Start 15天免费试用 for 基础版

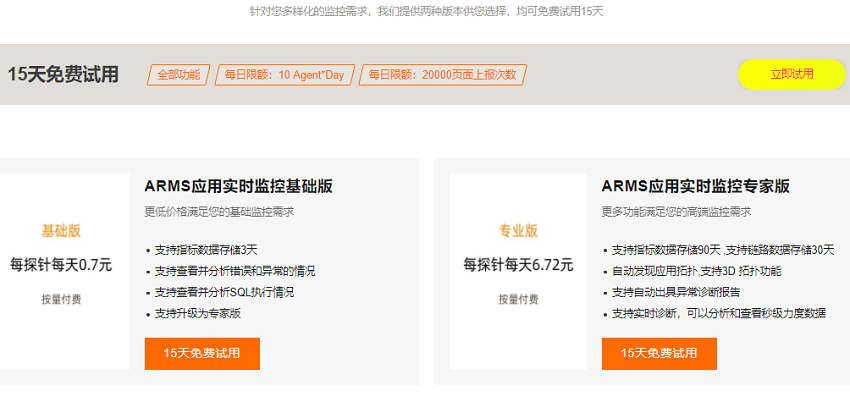202,353
